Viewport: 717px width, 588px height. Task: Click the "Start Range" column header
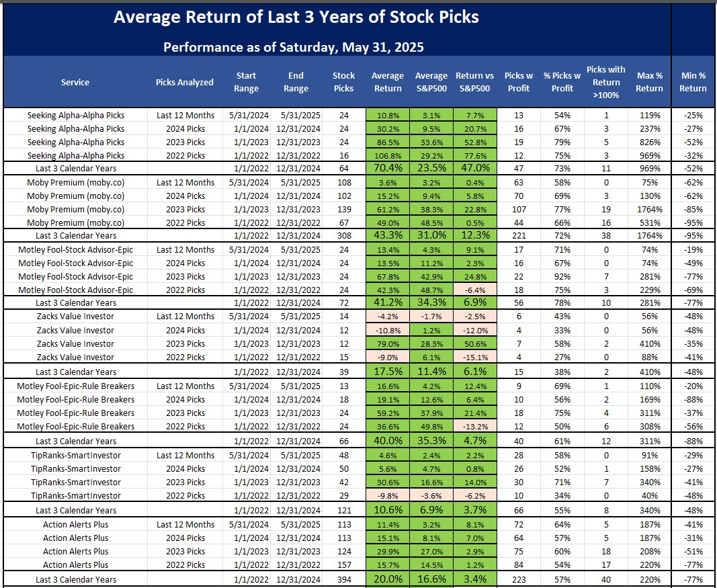247,82
